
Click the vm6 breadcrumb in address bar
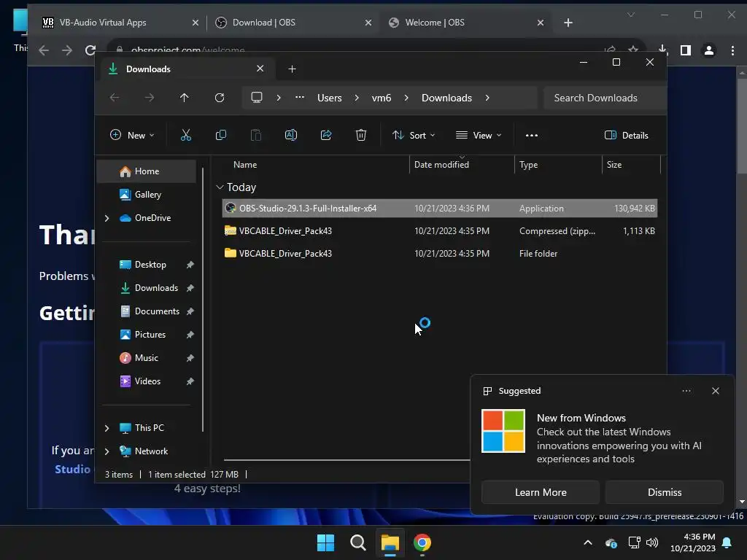click(x=381, y=98)
